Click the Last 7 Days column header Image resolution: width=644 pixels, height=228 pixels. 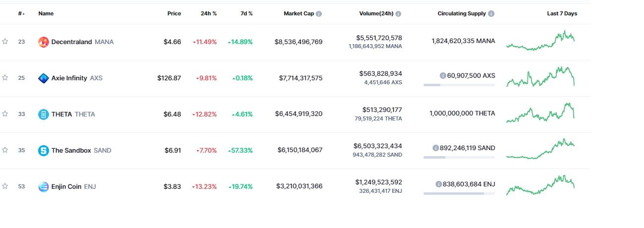[562, 14]
